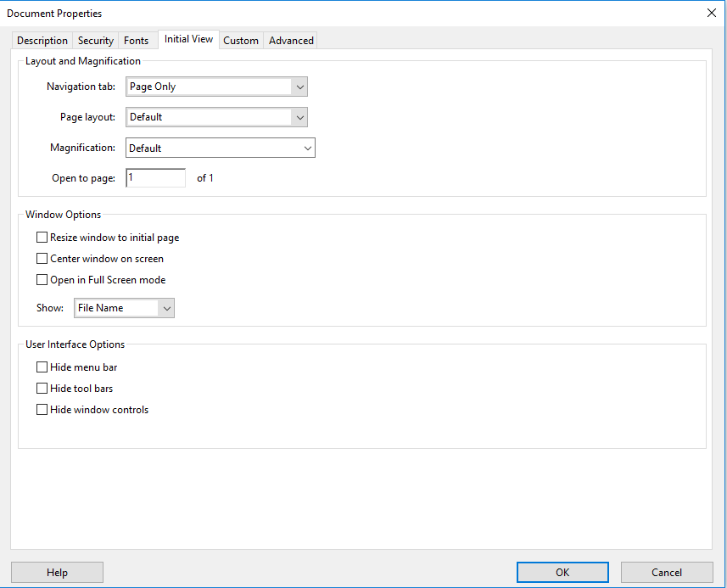Image resolution: width=727 pixels, height=588 pixels.
Task: Click the User Interface Options label
Action: (x=75, y=344)
